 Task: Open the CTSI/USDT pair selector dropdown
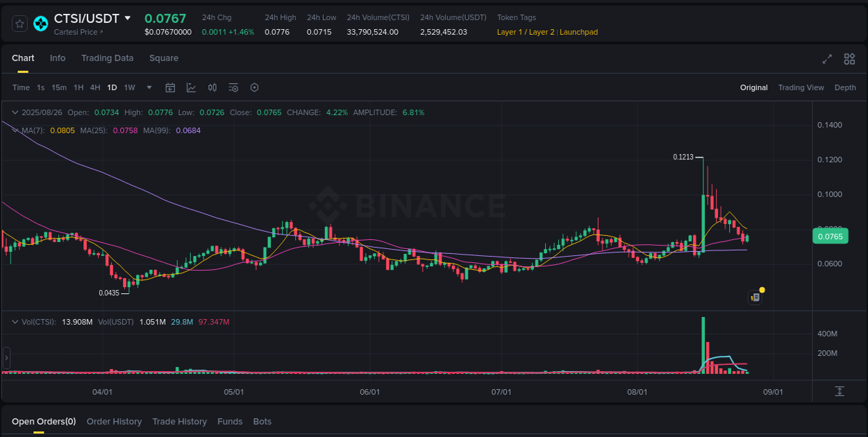pos(128,18)
